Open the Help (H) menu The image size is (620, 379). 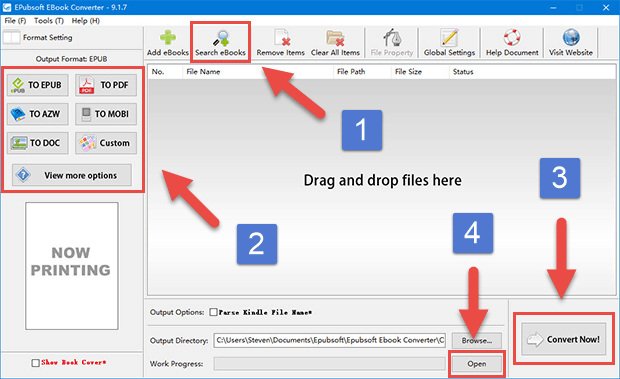tap(85, 21)
